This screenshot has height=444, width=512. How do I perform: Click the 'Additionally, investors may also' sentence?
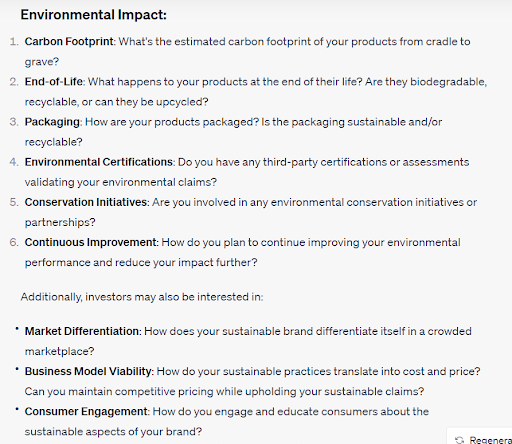142,297
